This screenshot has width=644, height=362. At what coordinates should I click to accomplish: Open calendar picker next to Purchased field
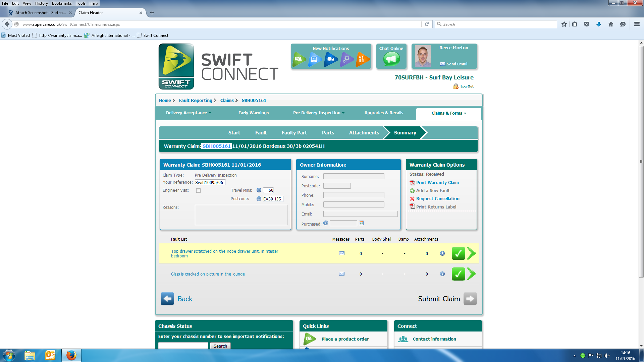coord(361,223)
